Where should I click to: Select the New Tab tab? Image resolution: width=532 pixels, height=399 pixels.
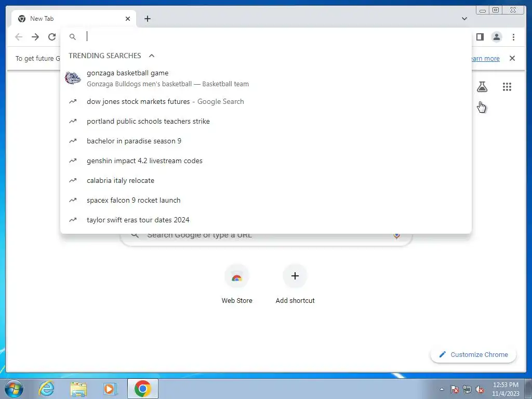[74, 19]
